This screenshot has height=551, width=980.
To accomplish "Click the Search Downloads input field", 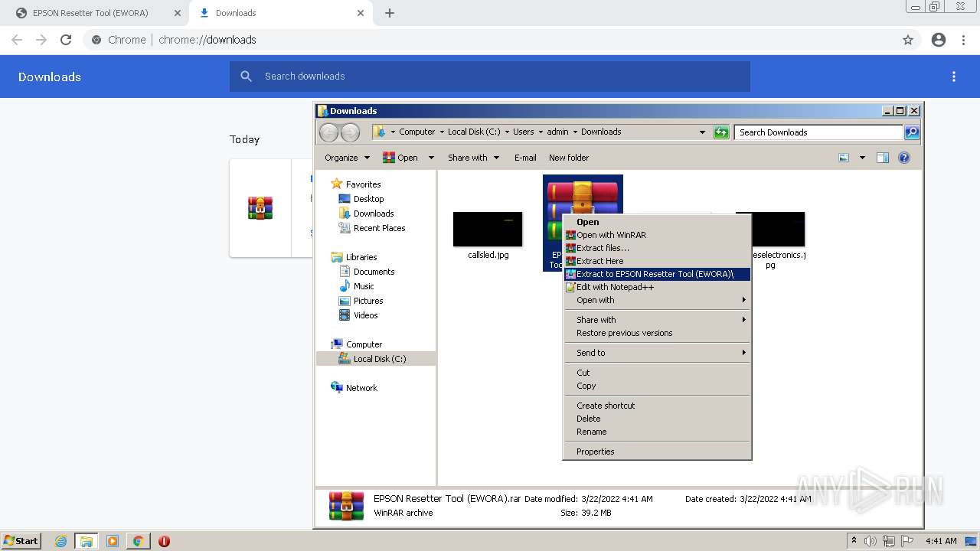I will point(818,132).
